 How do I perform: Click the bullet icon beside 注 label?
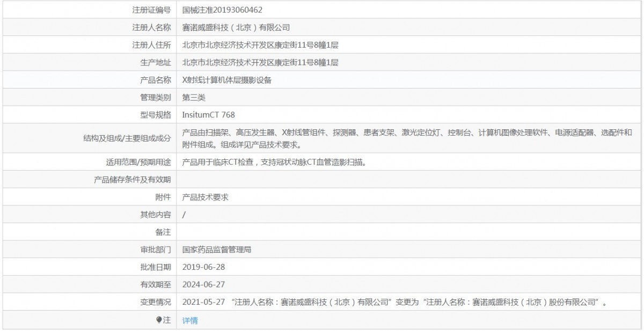tap(158, 320)
